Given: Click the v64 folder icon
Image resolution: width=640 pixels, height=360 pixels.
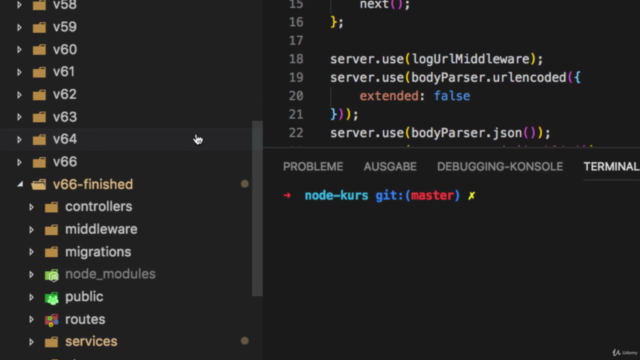Looking at the screenshot, I should [39, 140].
